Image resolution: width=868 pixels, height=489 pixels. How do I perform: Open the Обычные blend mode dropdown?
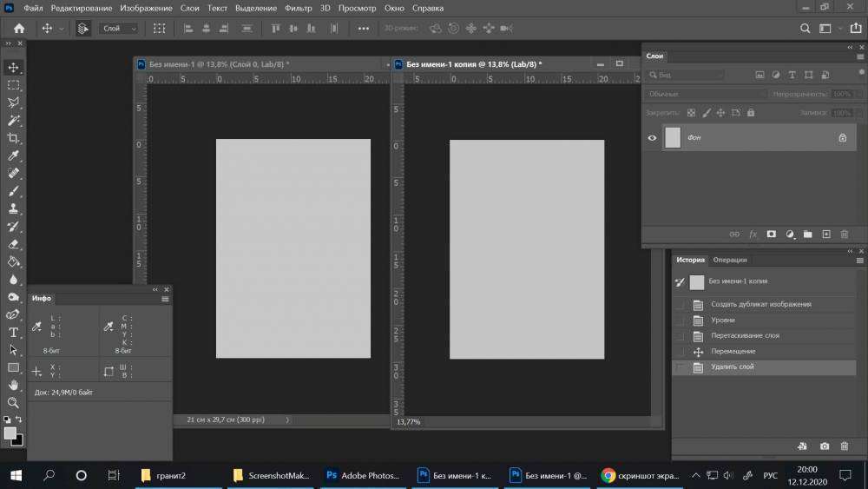(706, 94)
